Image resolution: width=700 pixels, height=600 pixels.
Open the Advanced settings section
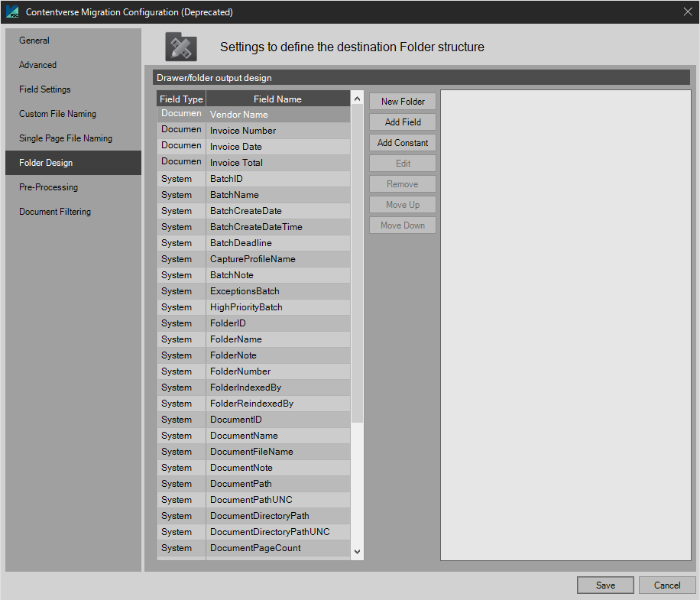tap(73, 65)
